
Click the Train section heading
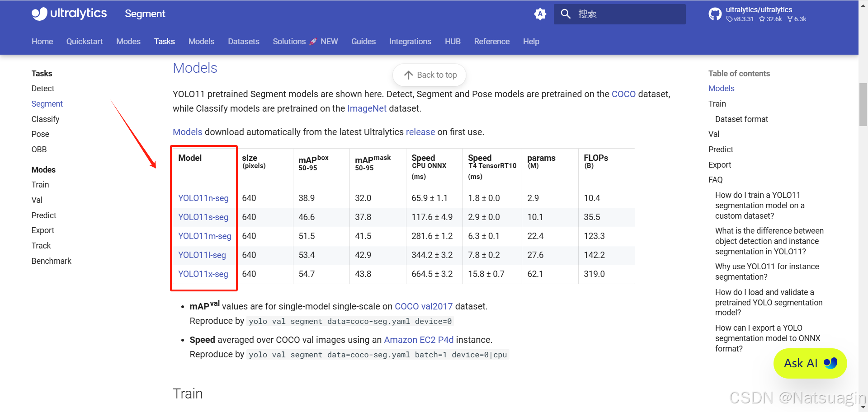tap(188, 393)
